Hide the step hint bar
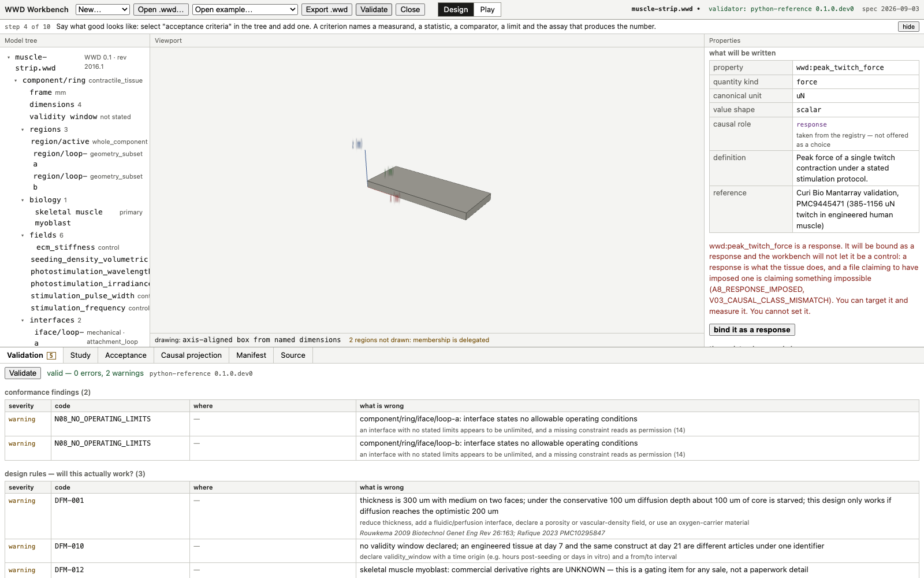This screenshot has width=924, height=578. pyautogui.click(x=908, y=27)
